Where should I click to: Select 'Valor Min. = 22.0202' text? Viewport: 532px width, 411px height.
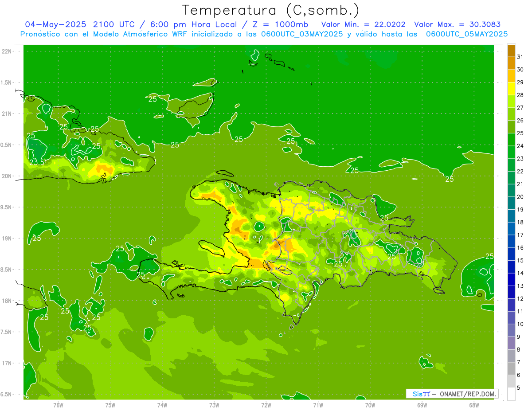point(363,24)
